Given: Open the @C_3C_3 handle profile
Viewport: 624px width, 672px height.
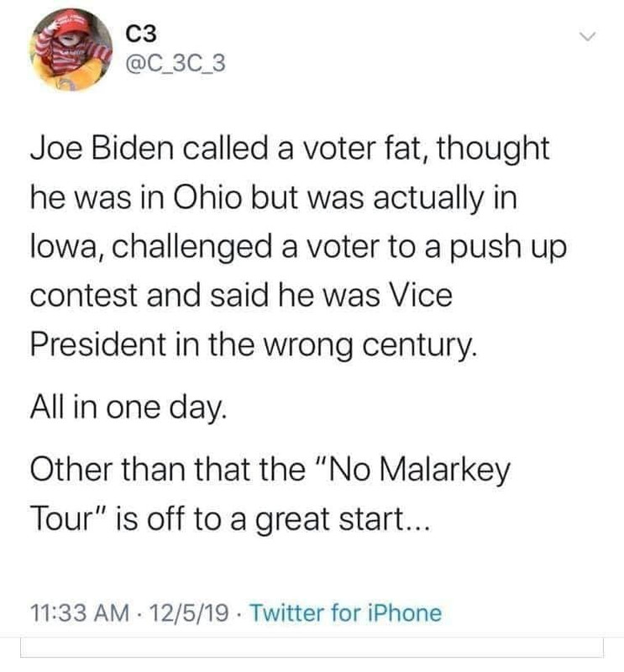Looking at the screenshot, I should (176, 64).
